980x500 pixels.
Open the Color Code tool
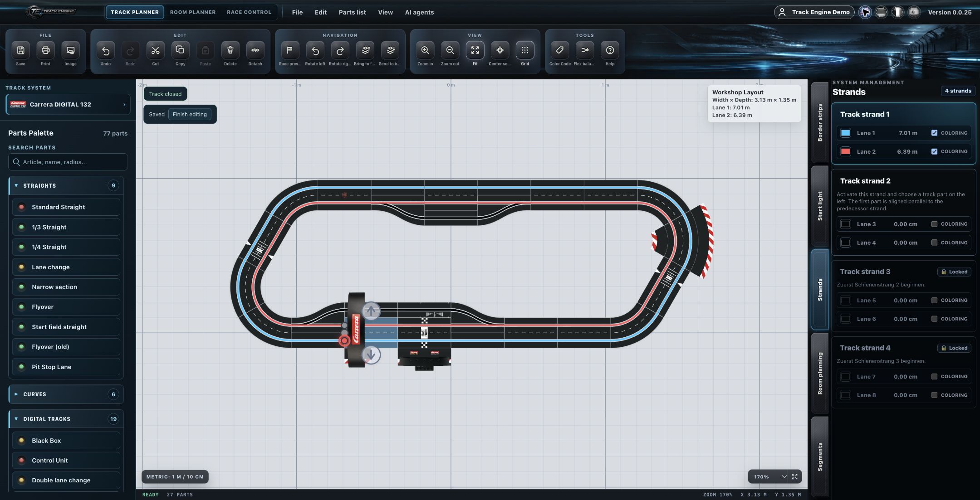560,50
